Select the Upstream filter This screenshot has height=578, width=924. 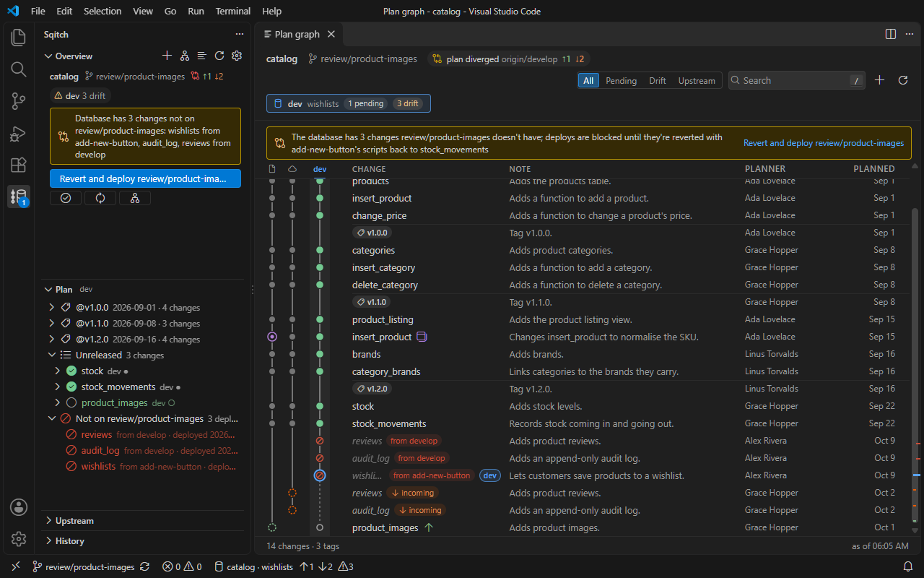[x=697, y=81]
